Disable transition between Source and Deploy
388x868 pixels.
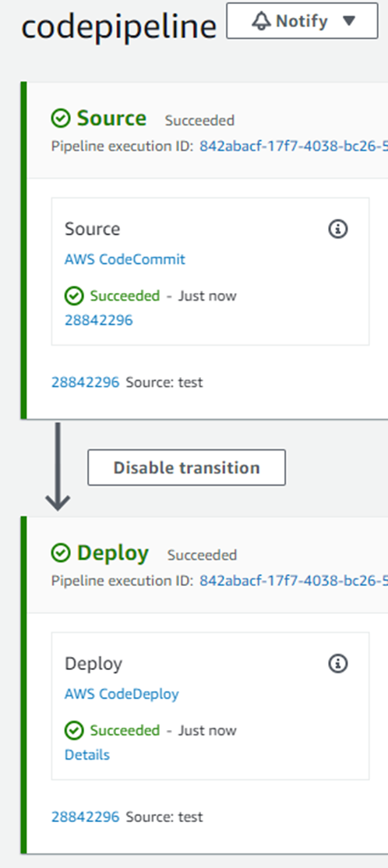(x=186, y=468)
